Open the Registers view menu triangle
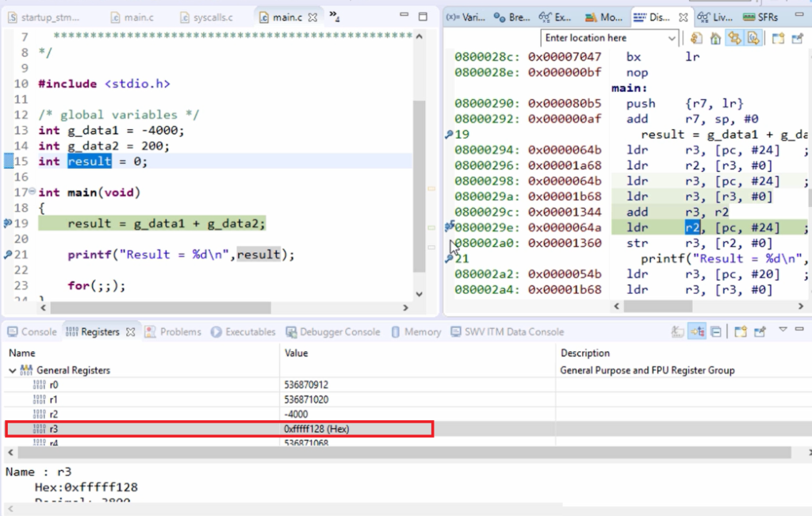 click(x=783, y=329)
